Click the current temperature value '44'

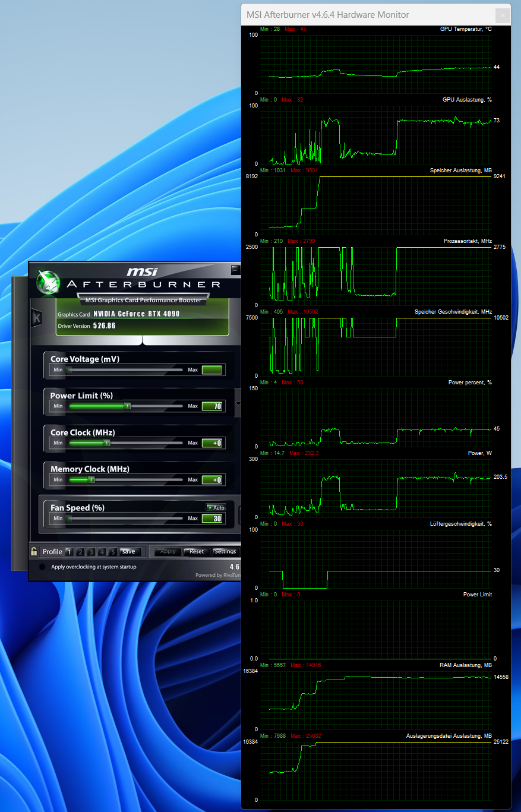(497, 67)
